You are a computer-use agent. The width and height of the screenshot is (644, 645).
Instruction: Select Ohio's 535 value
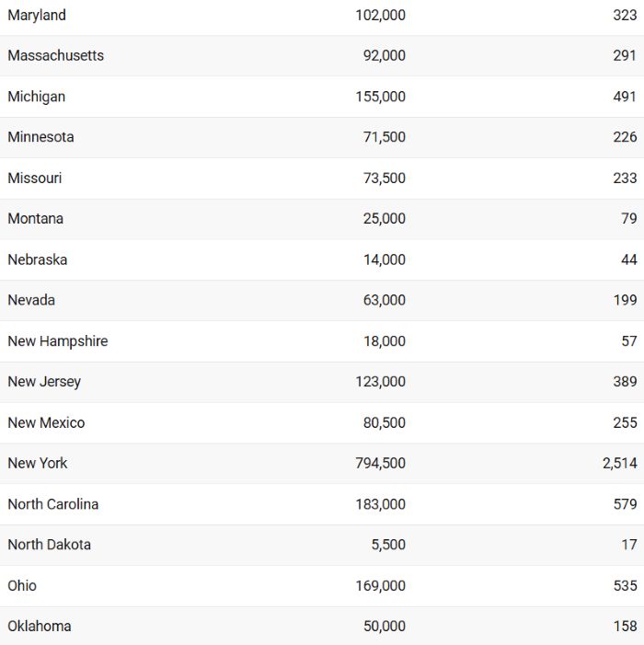pyautogui.click(x=625, y=585)
